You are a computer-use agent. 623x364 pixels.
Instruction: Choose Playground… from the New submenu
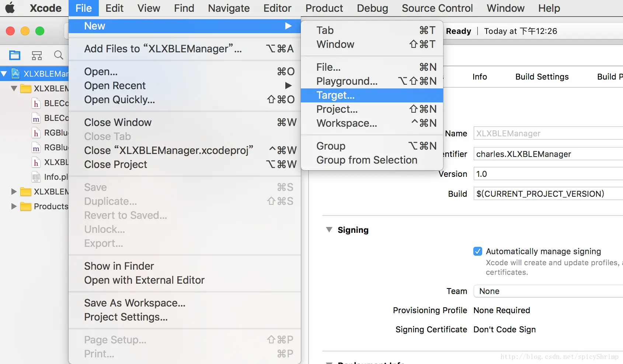372,81
